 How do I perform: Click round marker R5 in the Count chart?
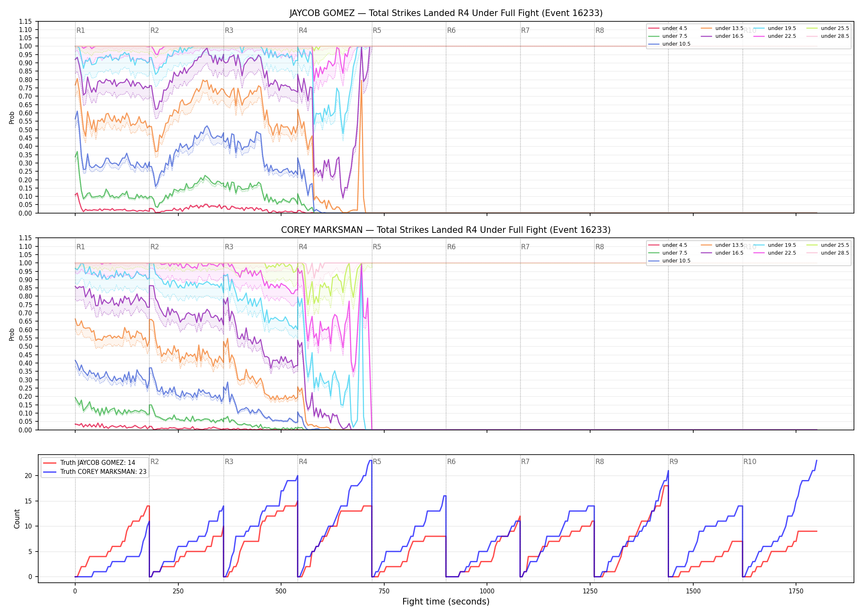(377, 462)
